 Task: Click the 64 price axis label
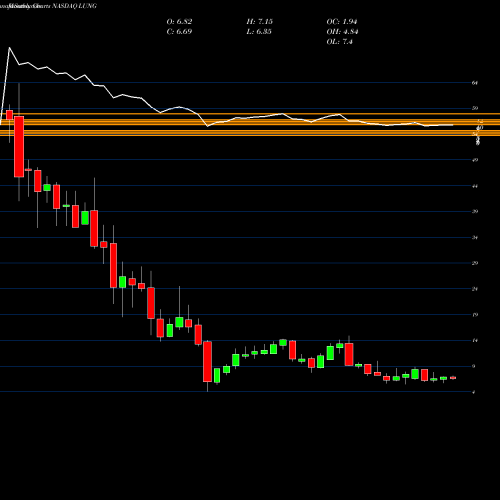click(475, 83)
